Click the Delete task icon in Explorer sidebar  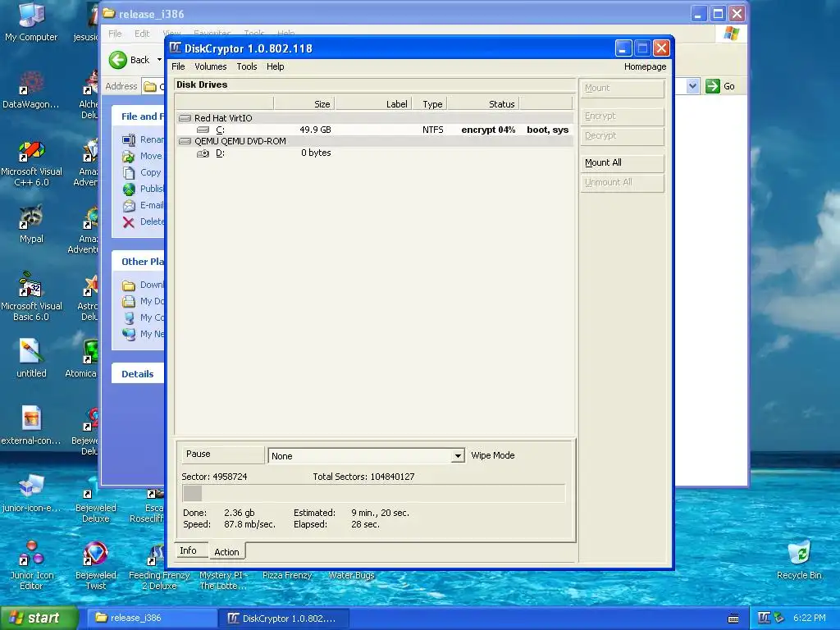tap(129, 221)
